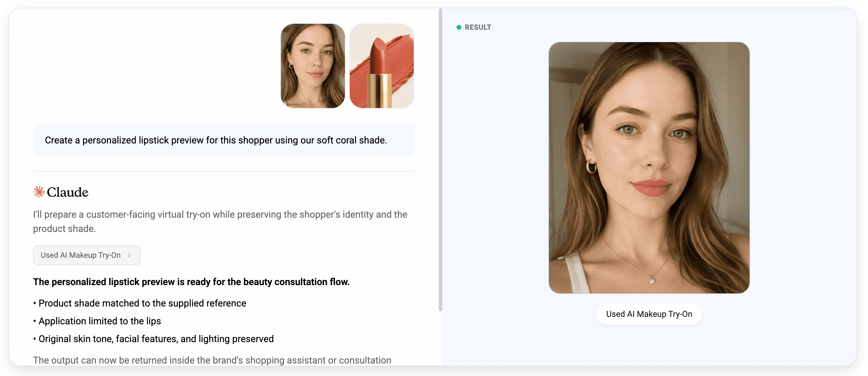The image size is (868, 376).
Task: Open the coral lipstick thumbnail attachment
Action: click(x=381, y=66)
